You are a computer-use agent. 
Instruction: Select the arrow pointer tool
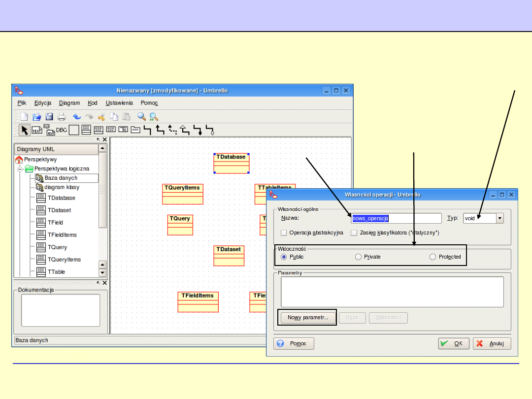click(24, 130)
